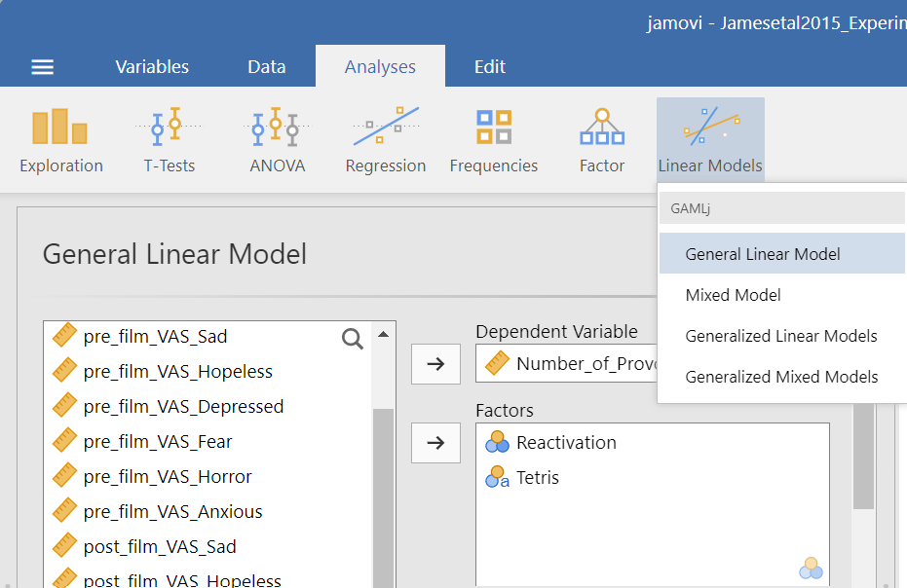This screenshot has height=588, width=907.
Task: Open the T-Tests analyses menu
Action: 170,140
